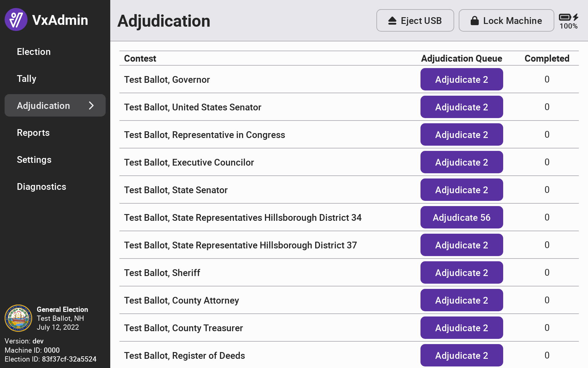The height and width of the screenshot is (368, 588).
Task: Adjudicate the Sheriff contest write-ins
Action: coord(462,273)
